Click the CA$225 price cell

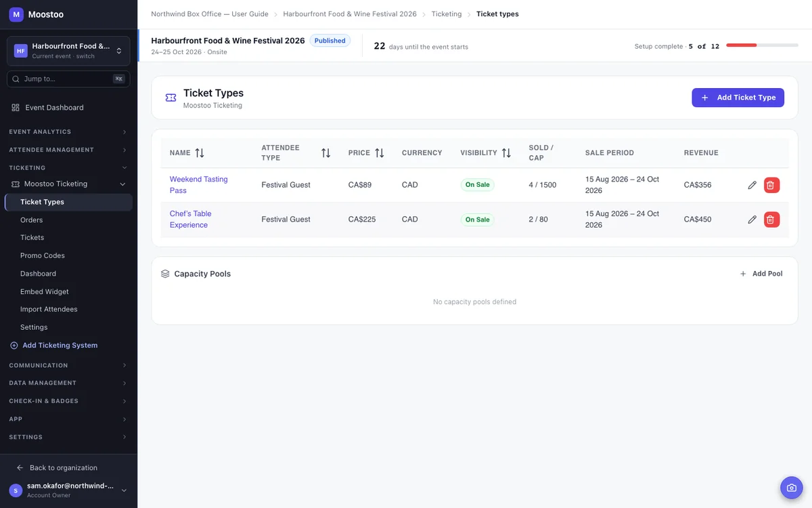[362, 219]
